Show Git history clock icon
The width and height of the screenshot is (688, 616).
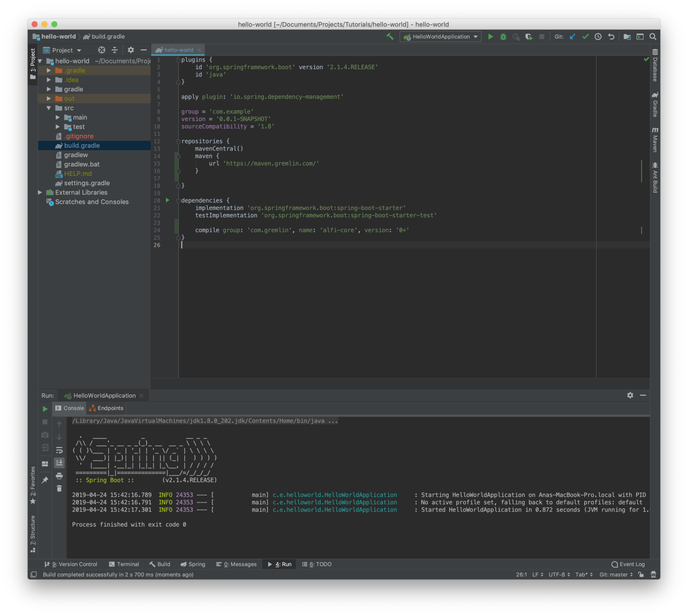pos(598,36)
